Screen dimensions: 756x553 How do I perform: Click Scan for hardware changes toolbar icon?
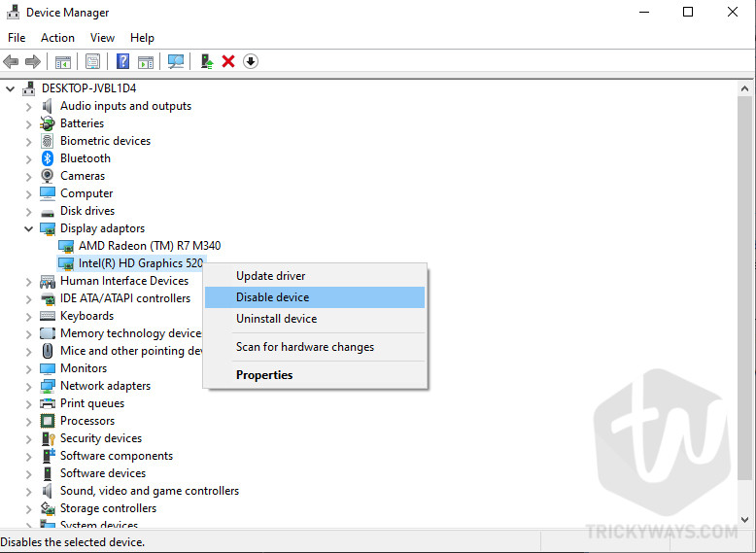click(x=176, y=61)
